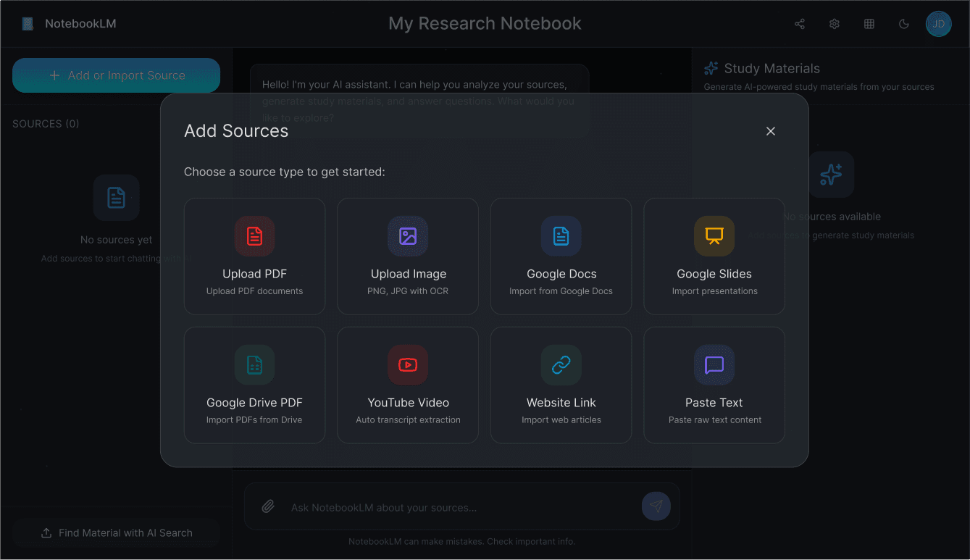The height and width of the screenshot is (560, 970).
Task: Pick the Google Docs label
Action: coord(561,274)
